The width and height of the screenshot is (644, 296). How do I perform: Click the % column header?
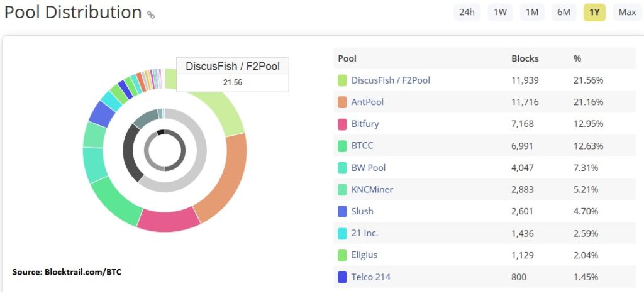(577, 58)
